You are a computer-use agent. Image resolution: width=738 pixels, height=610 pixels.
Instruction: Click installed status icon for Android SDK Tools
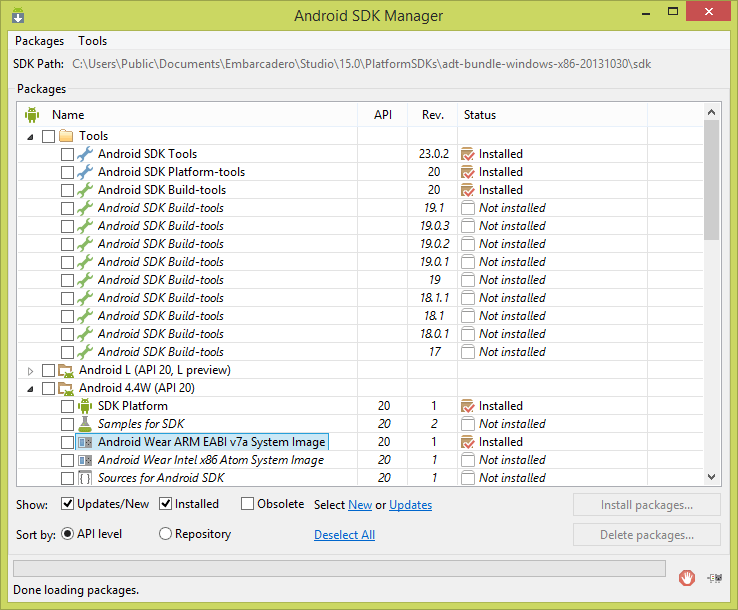click(x=467, y=154)
